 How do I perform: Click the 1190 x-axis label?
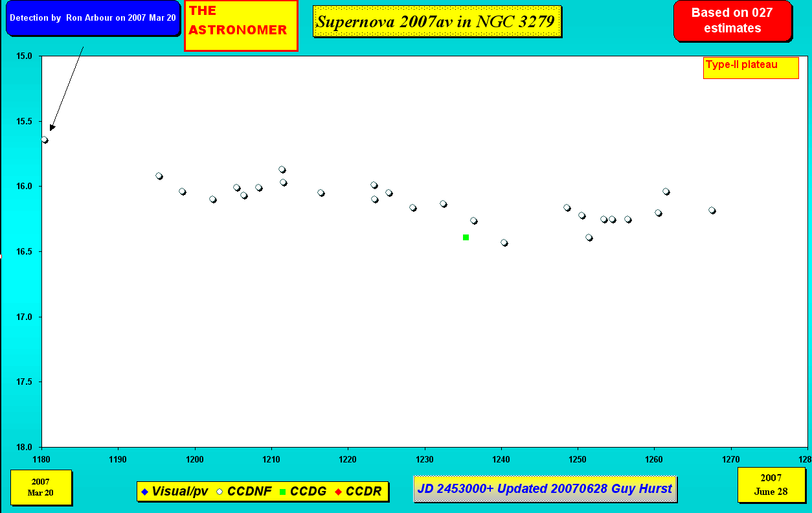118,459
